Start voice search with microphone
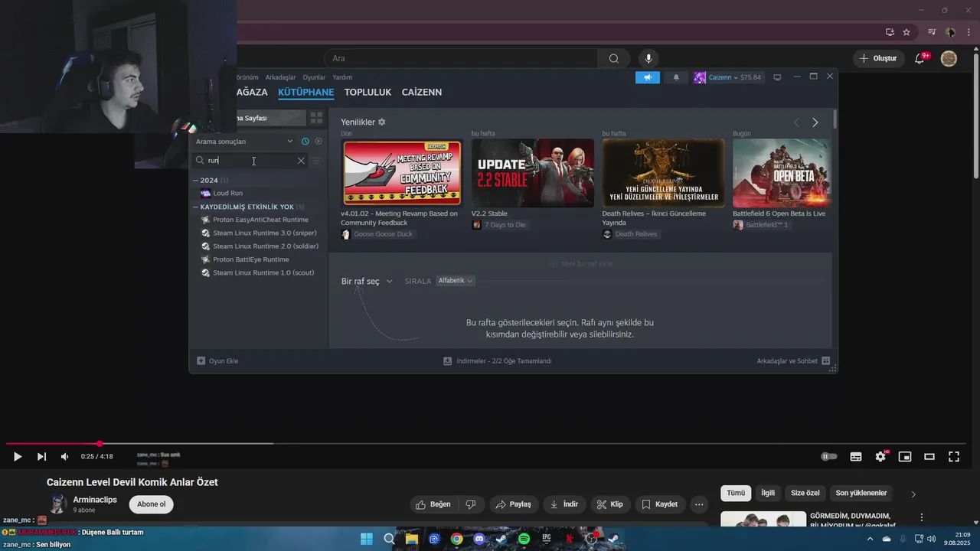 648,58
